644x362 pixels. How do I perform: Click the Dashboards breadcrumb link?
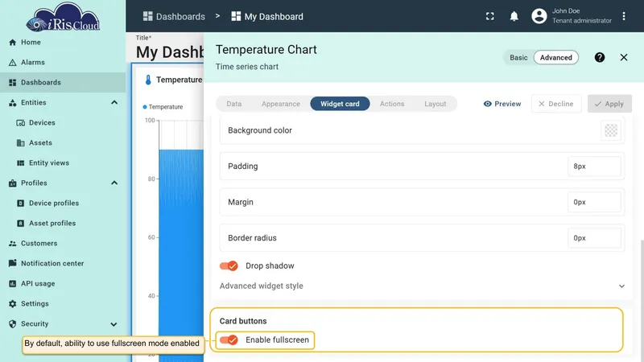tap(174, 16)
